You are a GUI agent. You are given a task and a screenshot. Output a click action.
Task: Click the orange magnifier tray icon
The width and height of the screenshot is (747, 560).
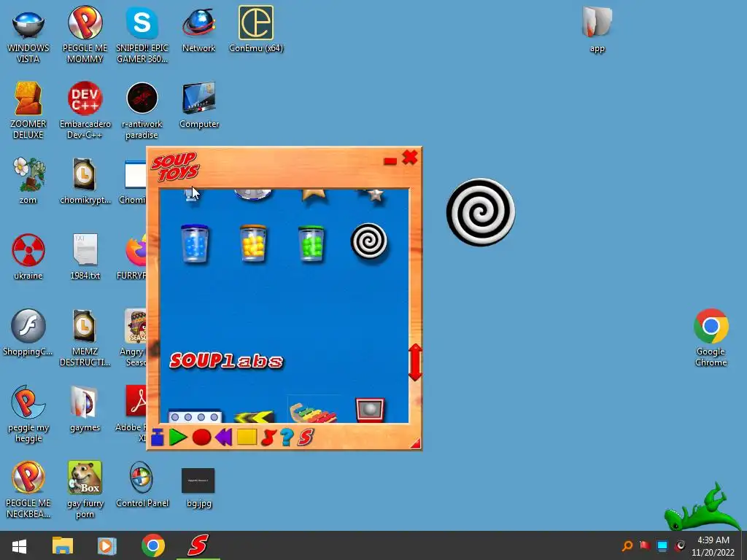click(x=627, y=545)
